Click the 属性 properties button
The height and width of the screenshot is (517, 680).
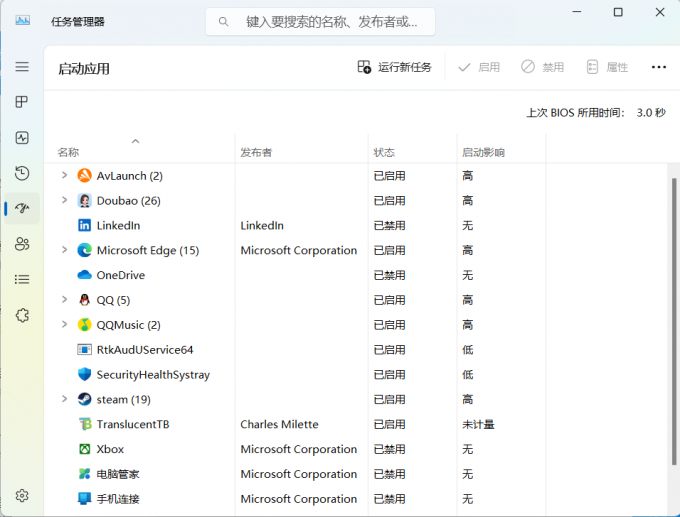point(607,67)
